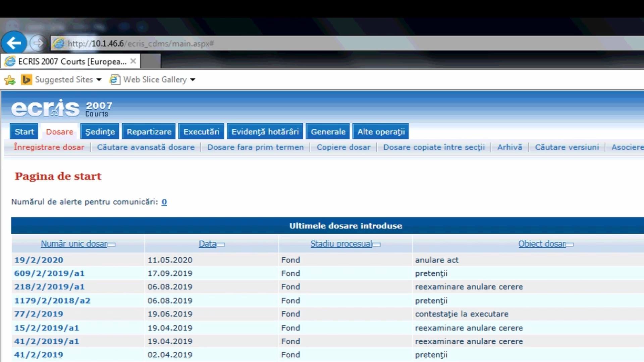Click the Web Slice Gallery page icon
Viewport: 644px width, 362px height.
pos(115,79)
